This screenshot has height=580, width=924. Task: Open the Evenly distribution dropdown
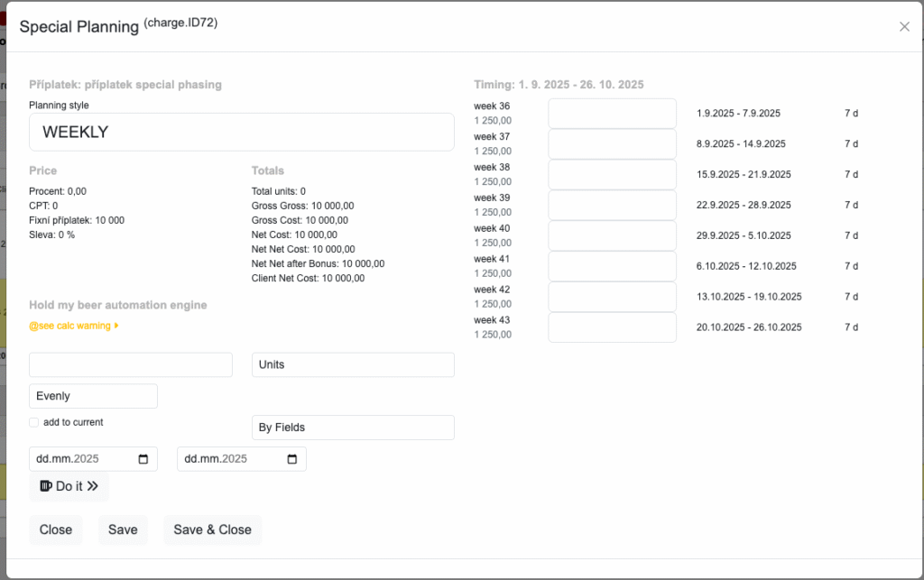[x=93, y=396]
